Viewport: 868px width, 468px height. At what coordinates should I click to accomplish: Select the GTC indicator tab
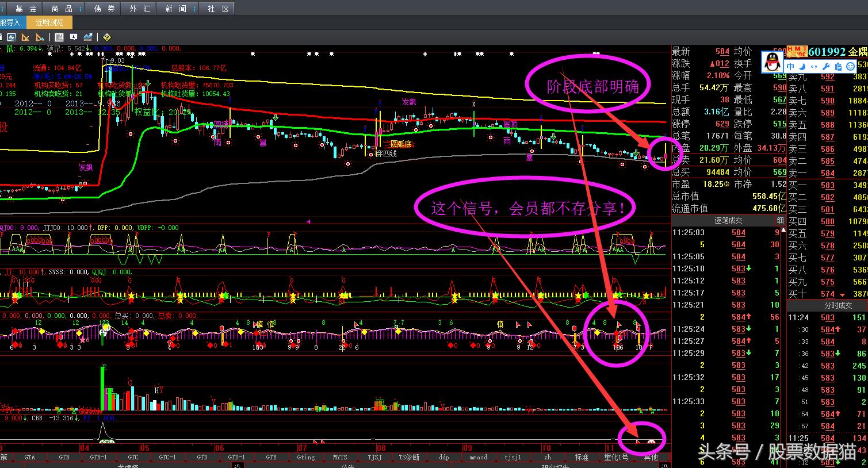coord(133,457)
